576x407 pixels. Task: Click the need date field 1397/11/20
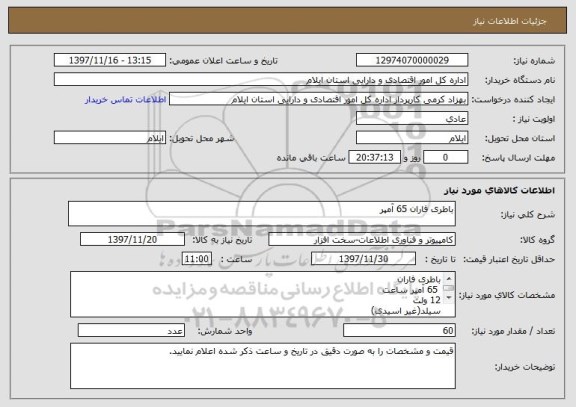pyautogui.click(x=132, y=239)
